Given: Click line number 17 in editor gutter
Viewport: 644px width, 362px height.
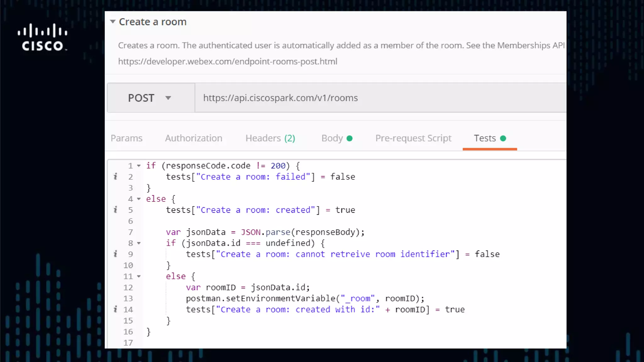Looking at the screenshot, I should (128, 343).
